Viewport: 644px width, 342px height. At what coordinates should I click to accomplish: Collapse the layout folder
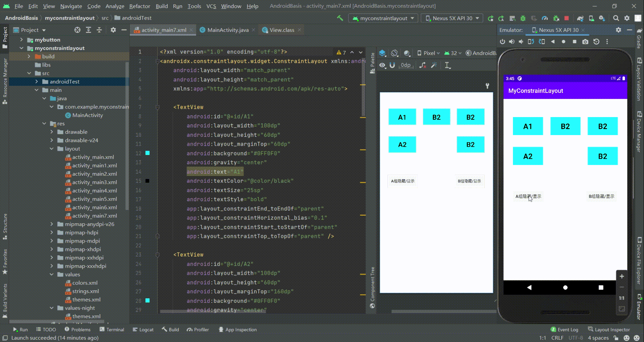52,149
